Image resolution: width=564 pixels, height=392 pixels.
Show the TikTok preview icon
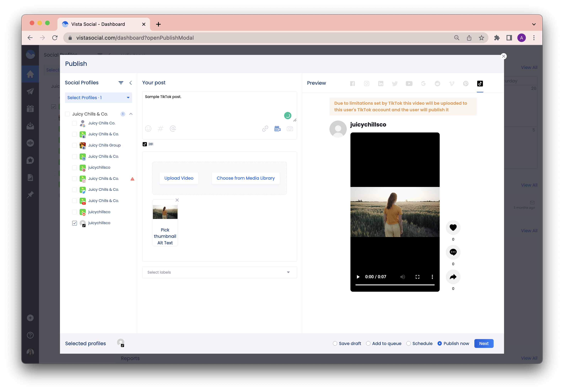[480, 83]
